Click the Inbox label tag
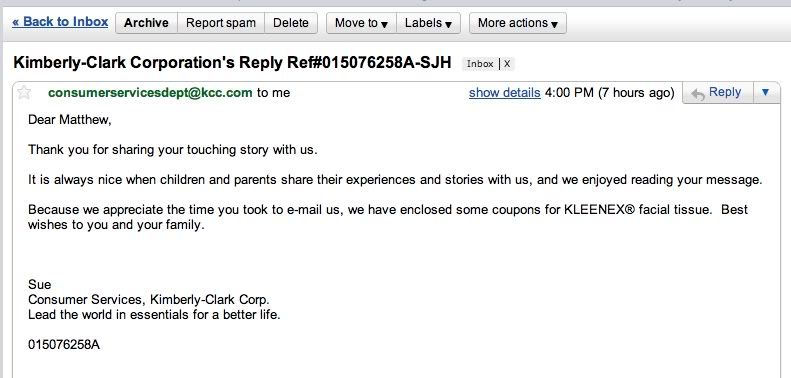 [480, 64]
